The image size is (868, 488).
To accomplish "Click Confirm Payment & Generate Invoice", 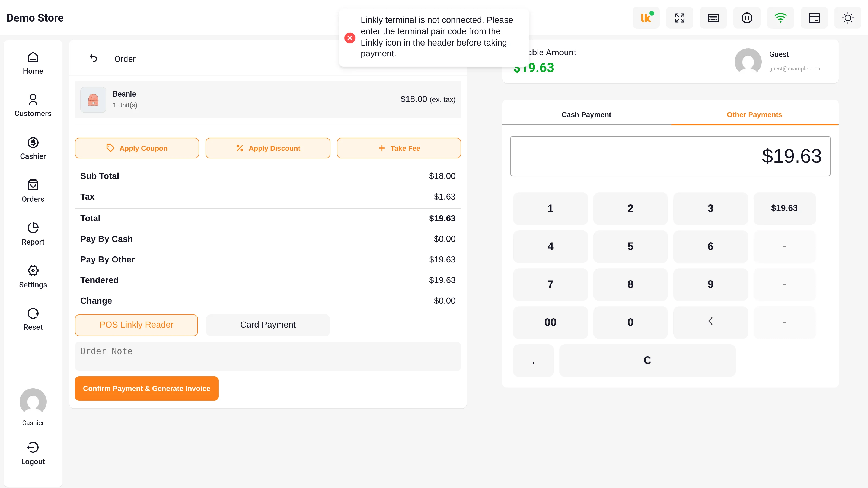I will click(x=146, y=388).
